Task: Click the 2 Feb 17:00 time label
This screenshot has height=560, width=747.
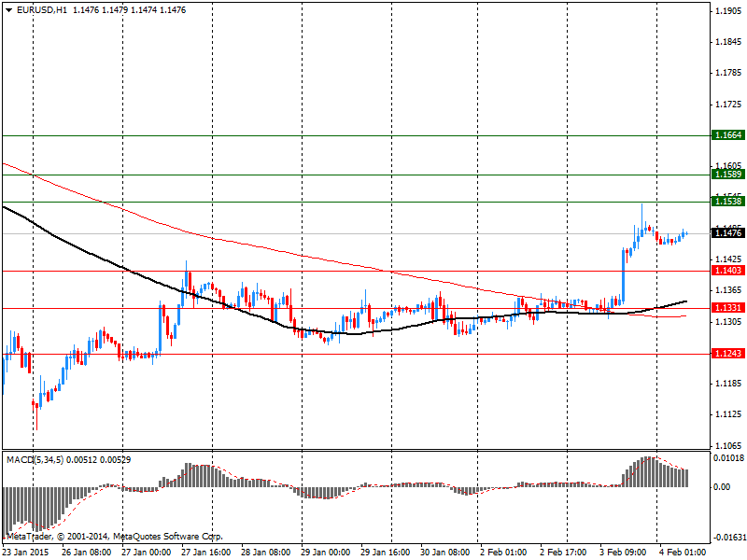Action: [563, 553]
